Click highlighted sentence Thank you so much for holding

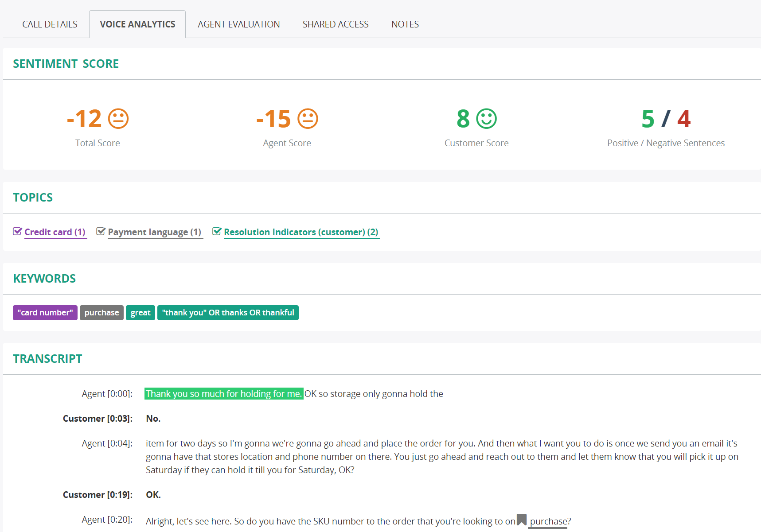tap(224, 394)
